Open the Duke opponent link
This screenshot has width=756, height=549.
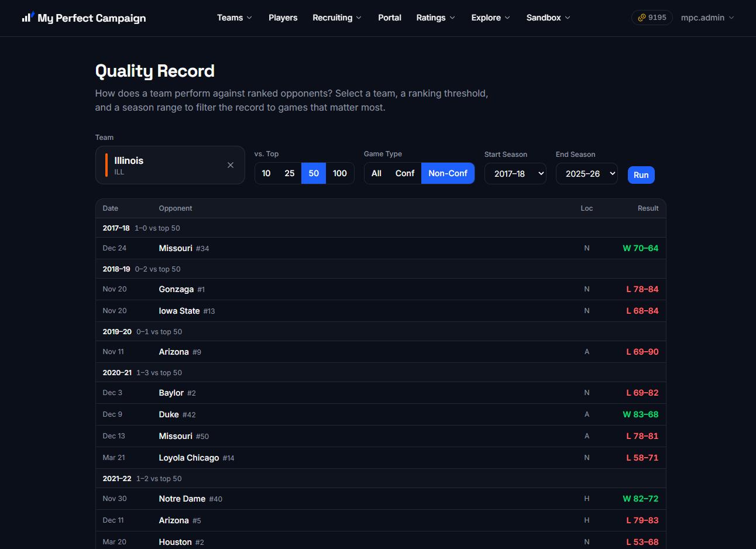(169, 414)
